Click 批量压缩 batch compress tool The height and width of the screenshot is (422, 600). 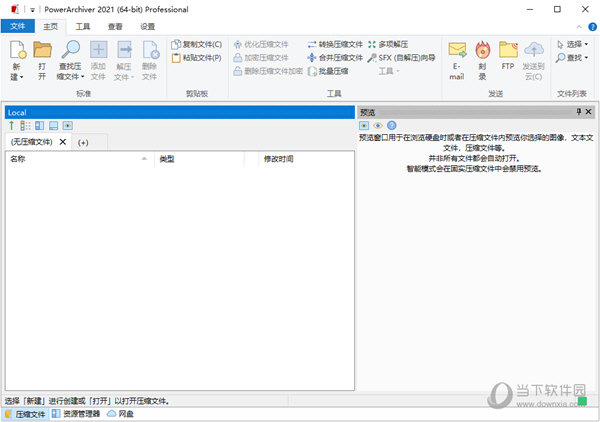(x=328, y=71)
